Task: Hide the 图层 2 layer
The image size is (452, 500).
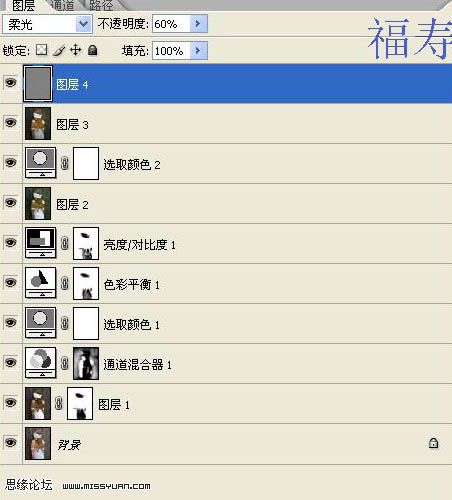Action: (x=11, y=202)
